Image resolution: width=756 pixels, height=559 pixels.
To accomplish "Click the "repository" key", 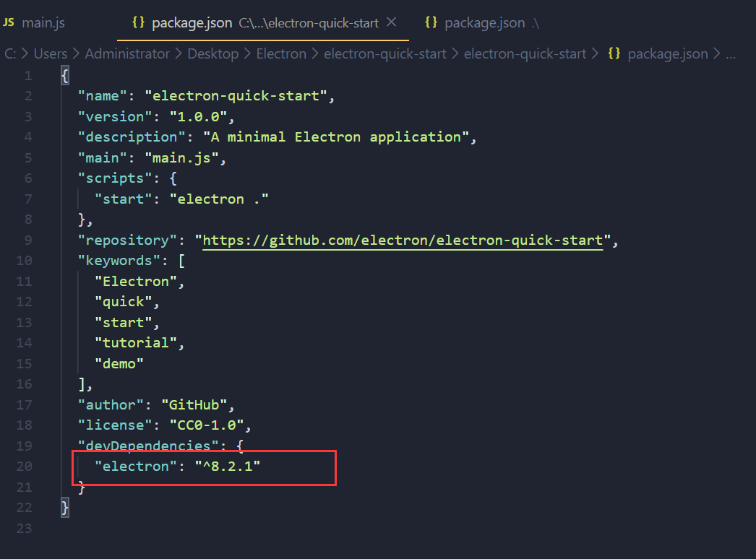I will pyautogui.click(x=128, y=240).
